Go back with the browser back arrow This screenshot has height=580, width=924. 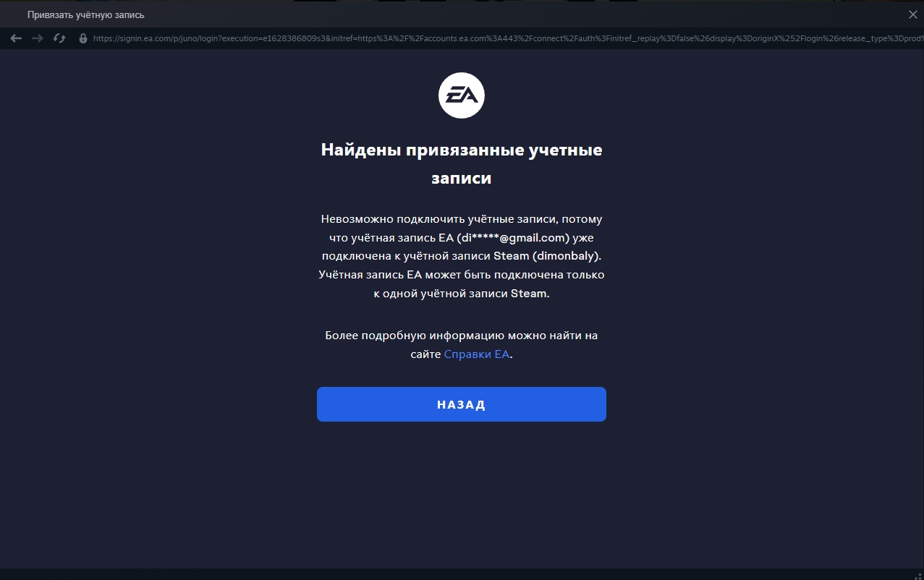16,38
